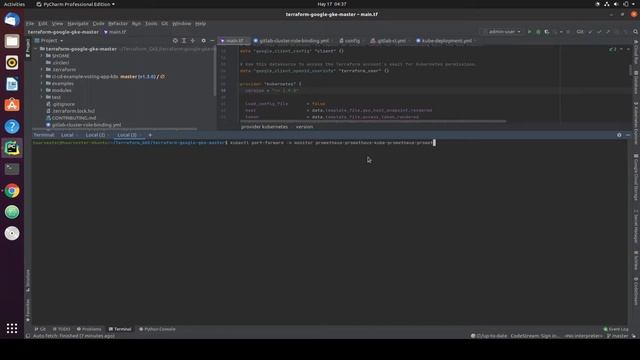640x360 pixels.
Task: Select CONTRIBUTING.md in project tree
Action: click(x=73, y=118)
